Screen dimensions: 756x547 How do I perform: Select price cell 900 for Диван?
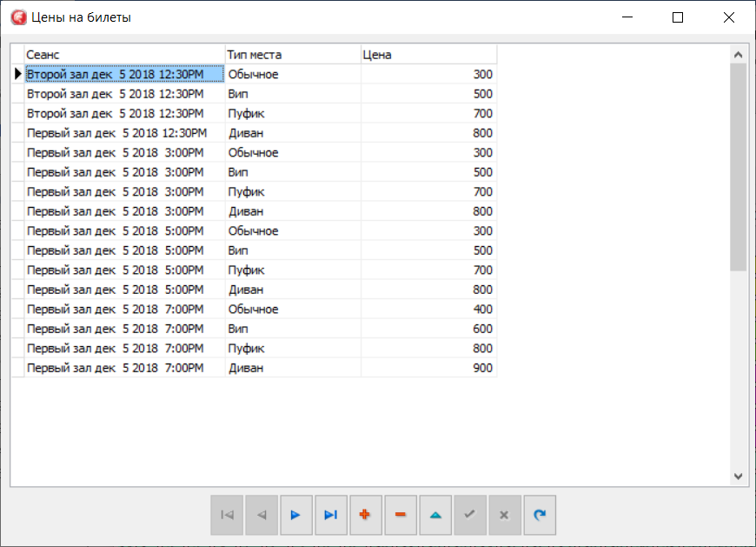pyautogui.click(x=428, y=368)
